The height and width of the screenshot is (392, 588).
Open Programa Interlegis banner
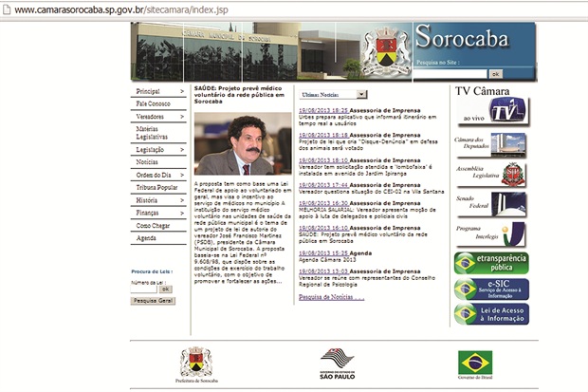coord(490,234)
